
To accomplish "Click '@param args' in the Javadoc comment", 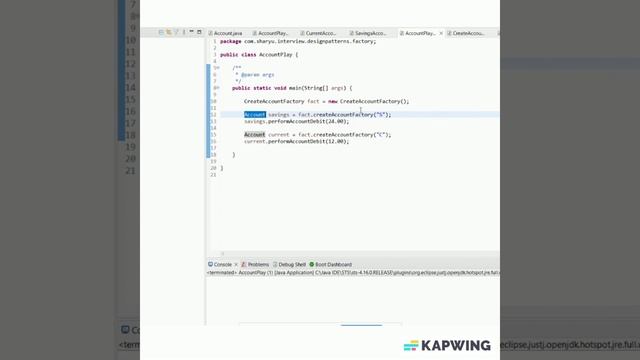I will [258, 75].
